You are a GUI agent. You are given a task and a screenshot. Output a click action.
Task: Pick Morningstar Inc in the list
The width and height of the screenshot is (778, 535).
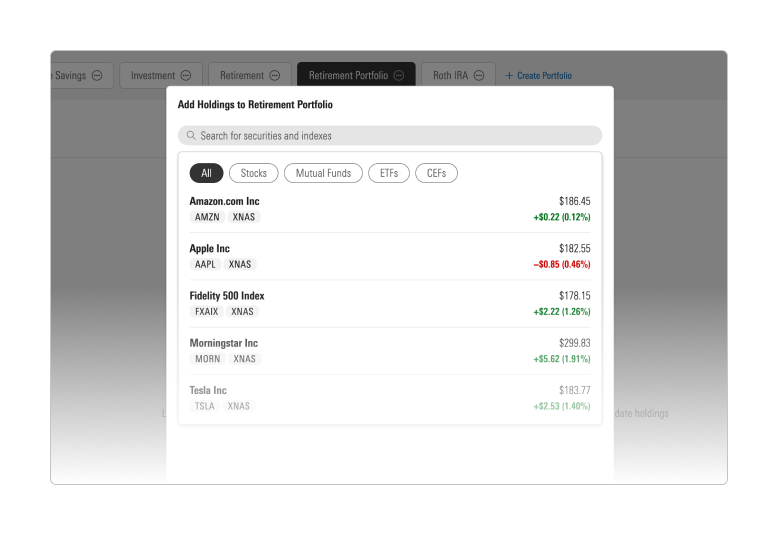(x=389, y=350)
